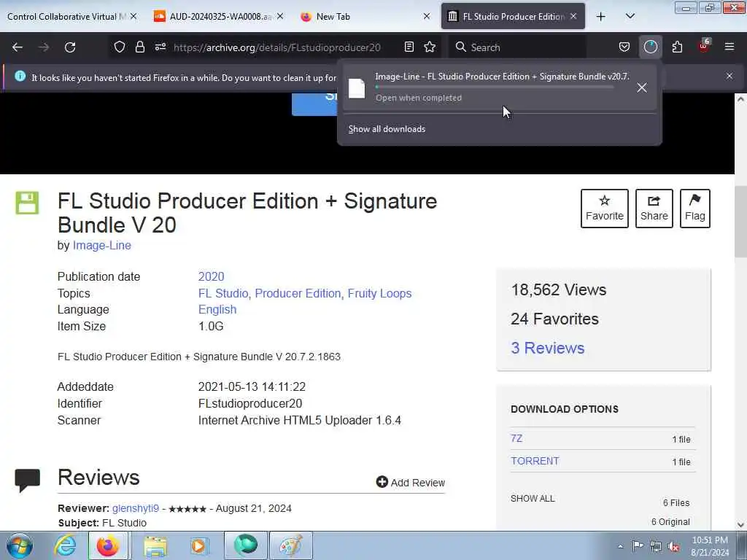Cancel the FL Studio download
Screen dimensions: 747x560
coord(642,87)
